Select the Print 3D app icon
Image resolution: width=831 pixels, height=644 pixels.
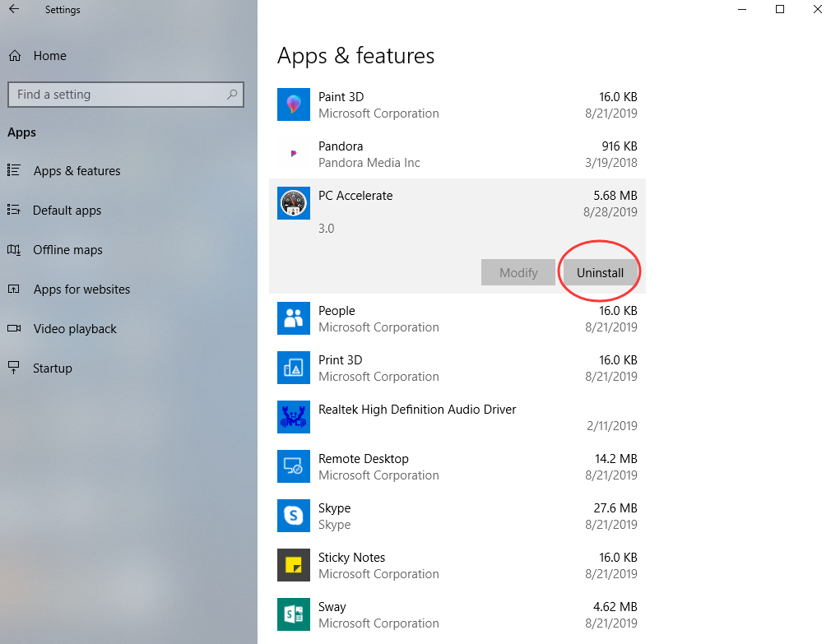294,368
